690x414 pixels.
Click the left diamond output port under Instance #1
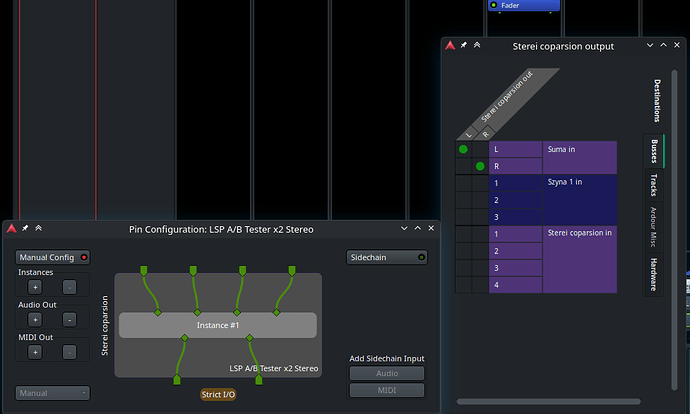click(x=185, y=338)
